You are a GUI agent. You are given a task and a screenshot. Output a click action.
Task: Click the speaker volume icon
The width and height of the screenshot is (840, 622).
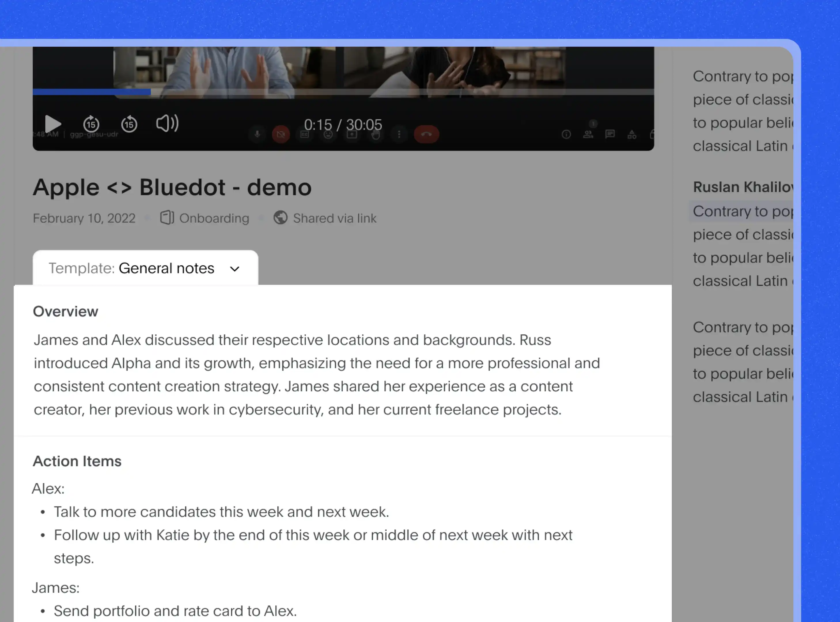click(167, 123)
